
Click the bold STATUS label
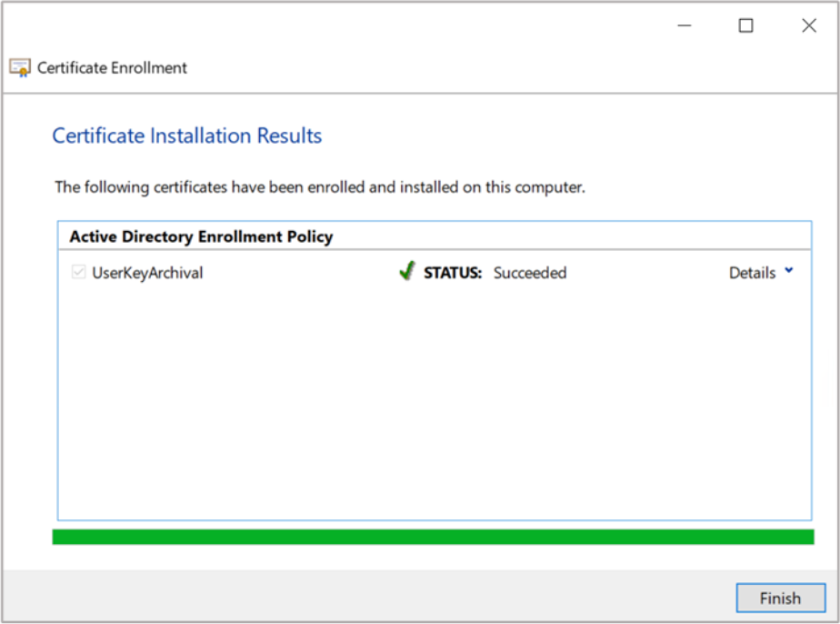(453, 273)
